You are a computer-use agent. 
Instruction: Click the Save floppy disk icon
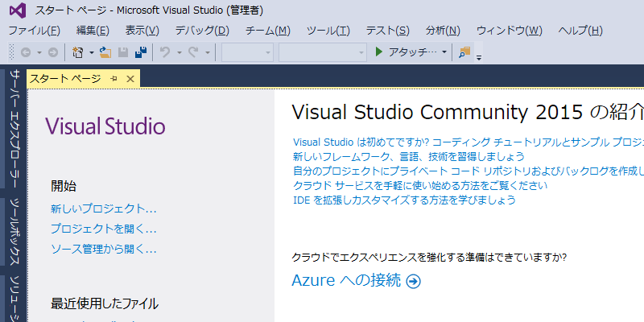[x=123, y=52]
